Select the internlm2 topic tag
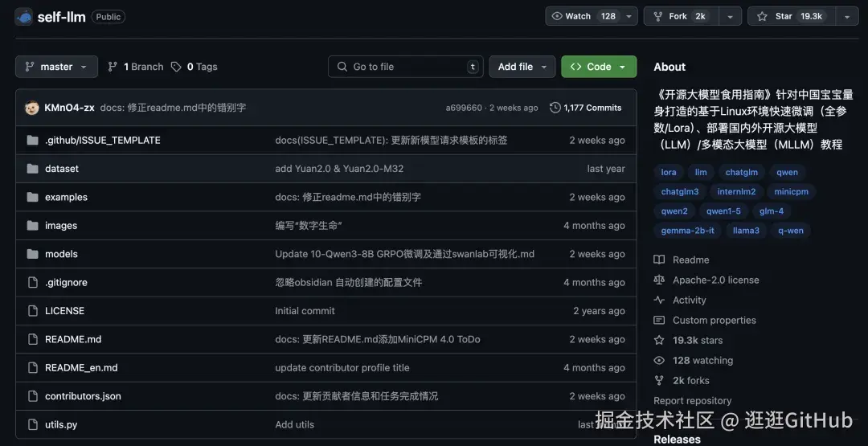This screenshot has height=446, width=868. coord(736,192)
